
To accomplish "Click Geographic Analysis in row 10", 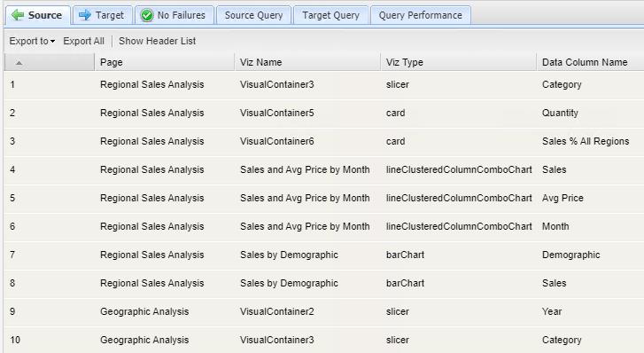I will [x=144, y=341].
